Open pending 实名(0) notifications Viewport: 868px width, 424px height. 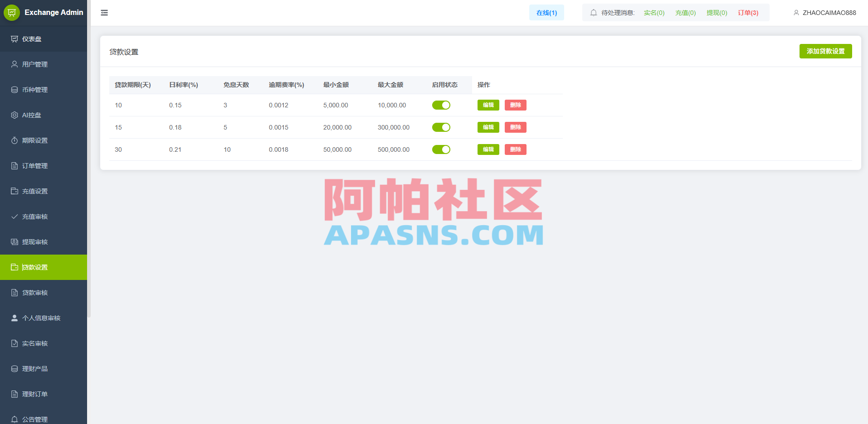pyautogui.click(x=654, y=13)
